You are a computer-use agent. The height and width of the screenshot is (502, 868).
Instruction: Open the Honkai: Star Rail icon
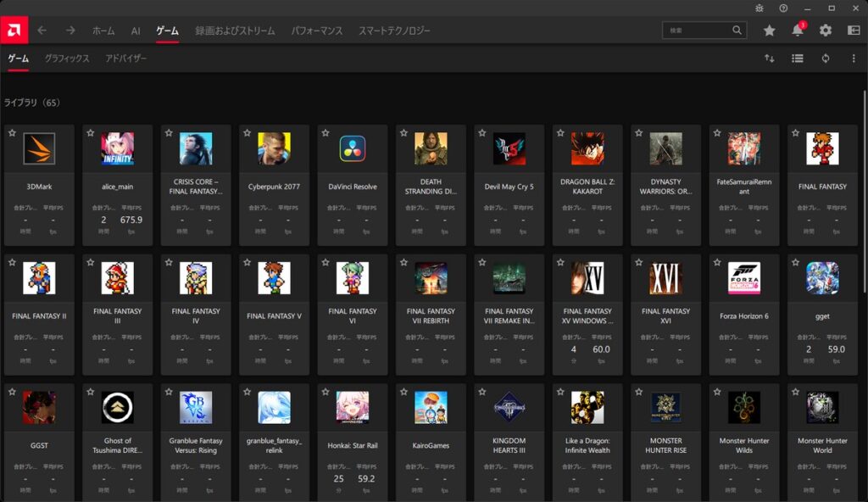point(353,407)
